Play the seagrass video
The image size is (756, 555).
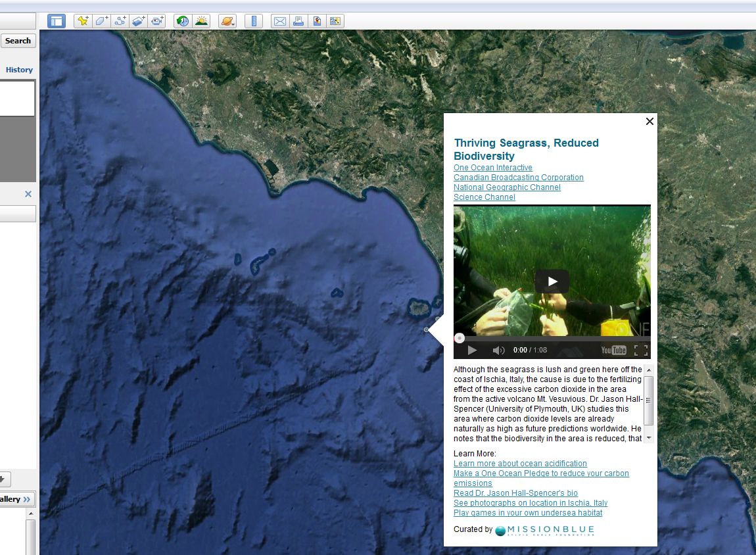tap(552, 281)
